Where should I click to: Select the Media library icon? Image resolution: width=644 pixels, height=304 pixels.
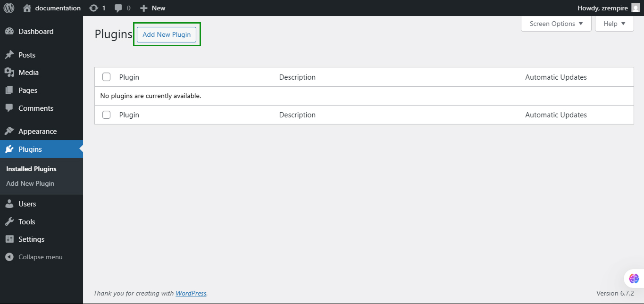[9, 72]
